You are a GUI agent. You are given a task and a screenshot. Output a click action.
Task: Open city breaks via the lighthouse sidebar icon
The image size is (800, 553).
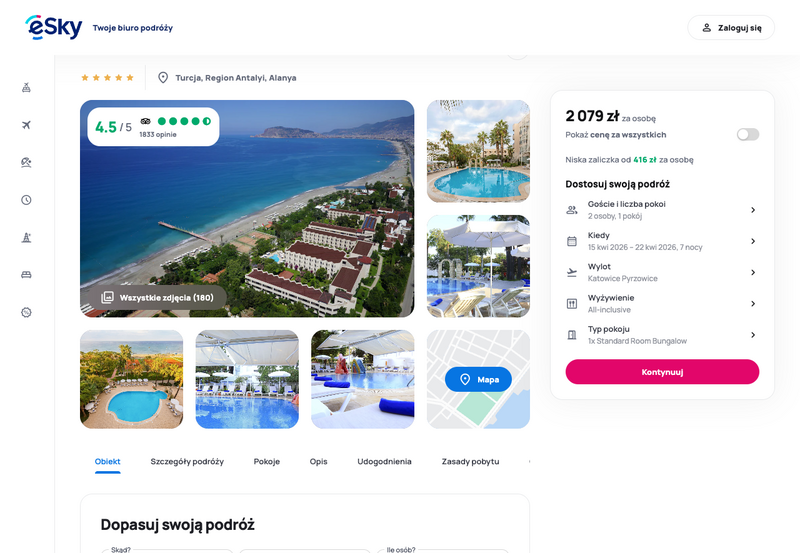point(27,237)
